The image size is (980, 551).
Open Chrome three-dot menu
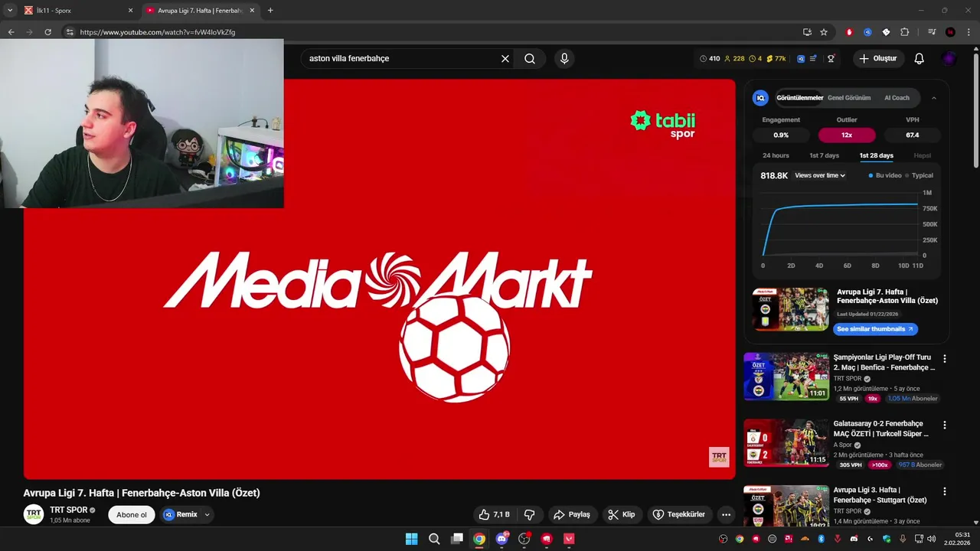click(x=969, y=32)
